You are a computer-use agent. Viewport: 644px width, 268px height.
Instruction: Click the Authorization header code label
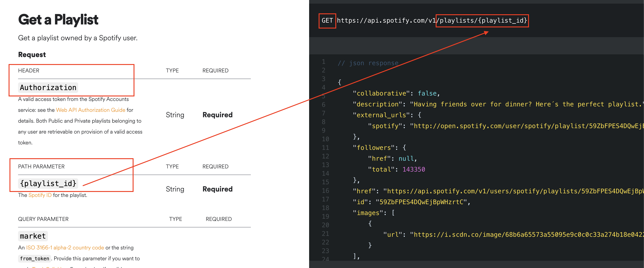click(48, 87)
